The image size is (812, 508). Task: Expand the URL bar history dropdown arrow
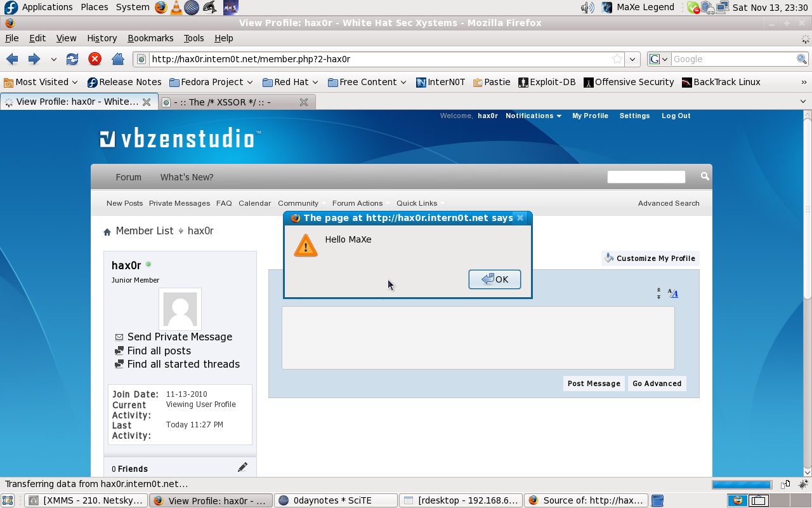(632, 59)
